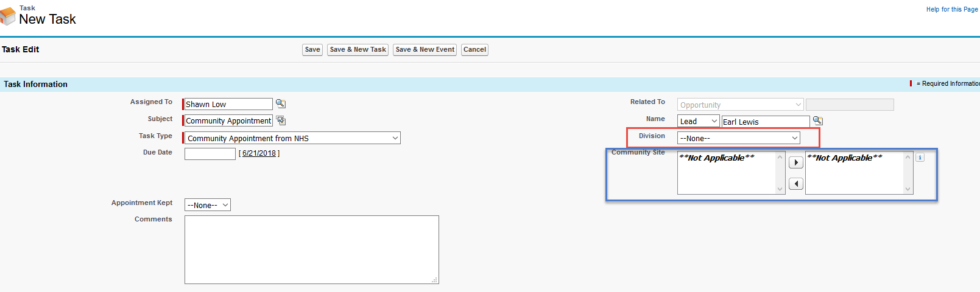Focus the Subject input field
Image resolution: width=980 pixels, height=292 pixels.
[x=228, y=120]
